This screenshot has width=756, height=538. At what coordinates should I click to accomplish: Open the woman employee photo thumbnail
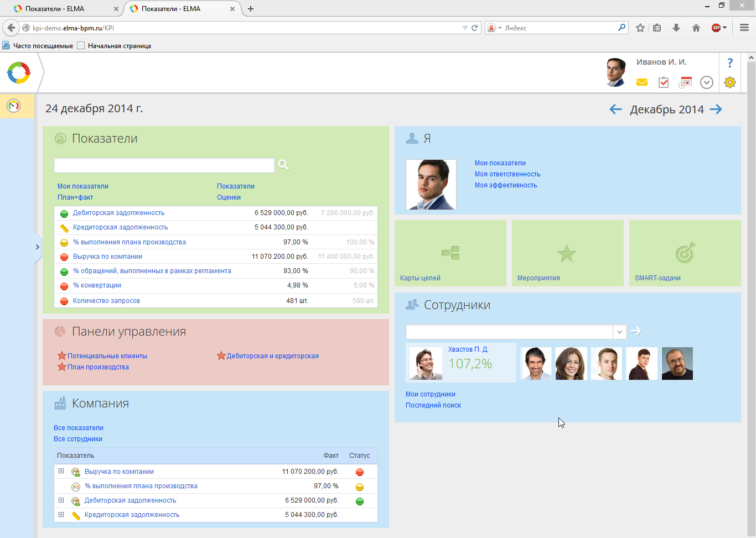pyautogui.click(x=571, y=363)
